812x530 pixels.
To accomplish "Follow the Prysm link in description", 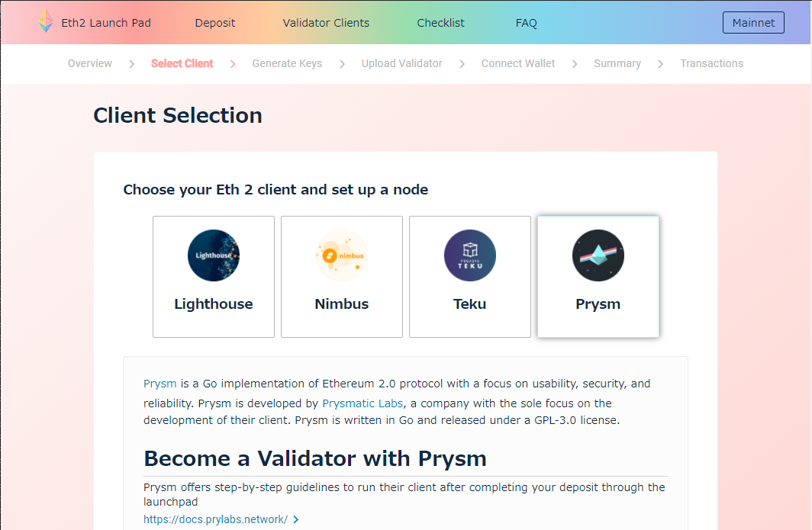I will (x=160, y=384).
